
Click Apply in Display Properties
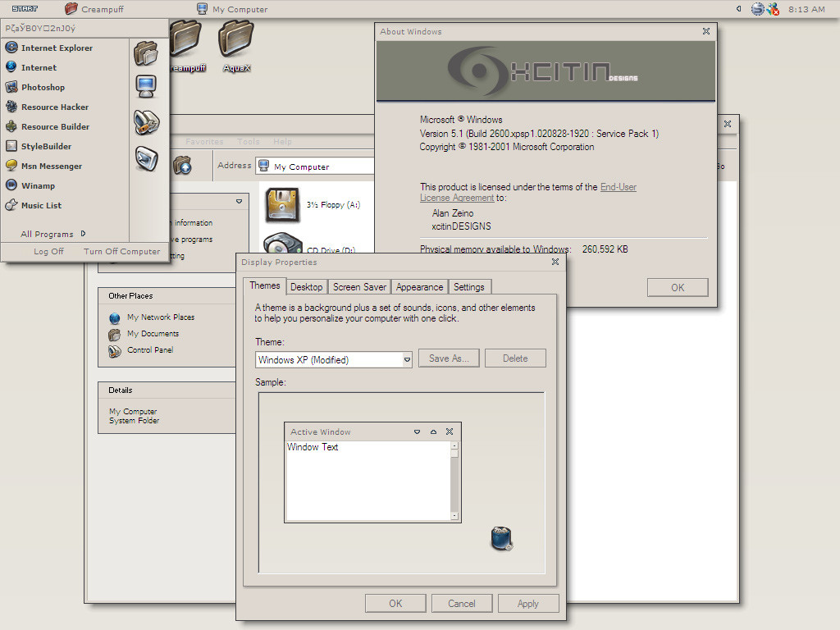tap(528, 603)
